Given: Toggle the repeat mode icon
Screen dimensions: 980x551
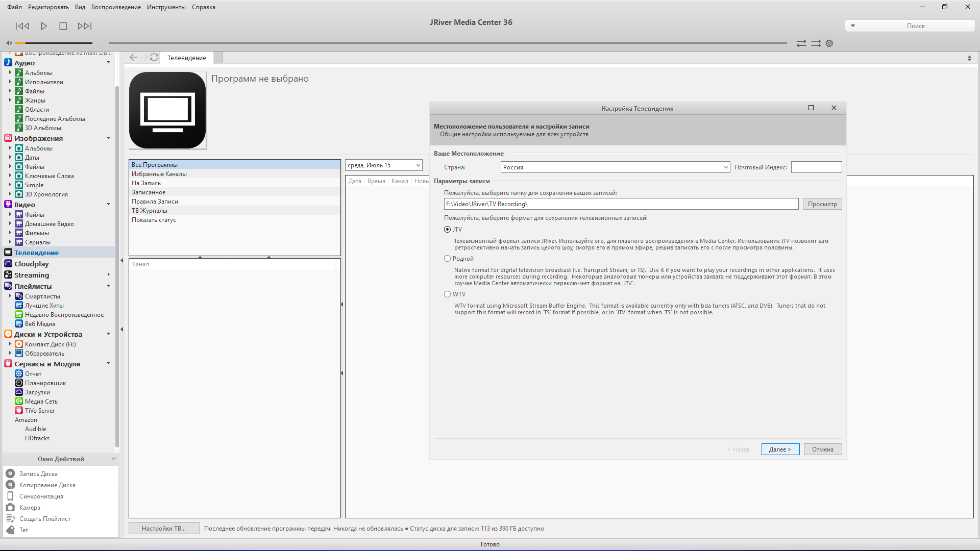Looking at the screenshot, I should [801, 43].
